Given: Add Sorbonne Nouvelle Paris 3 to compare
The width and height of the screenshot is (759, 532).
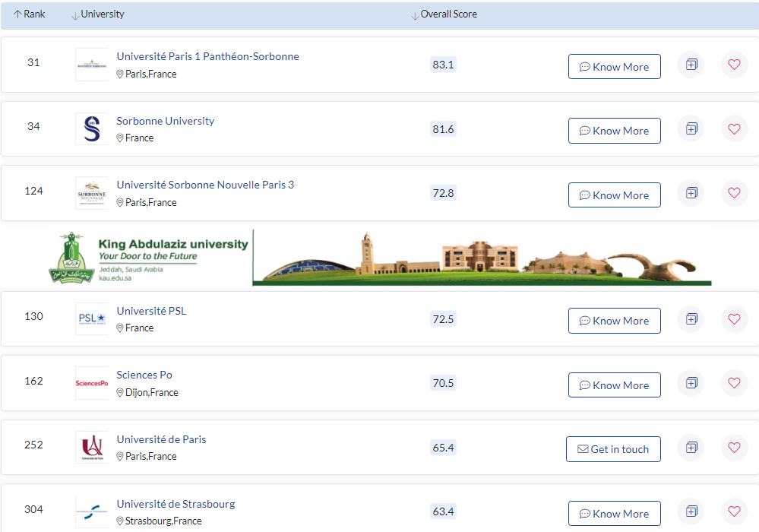Looking at the screenshot, I should [691, 193].
